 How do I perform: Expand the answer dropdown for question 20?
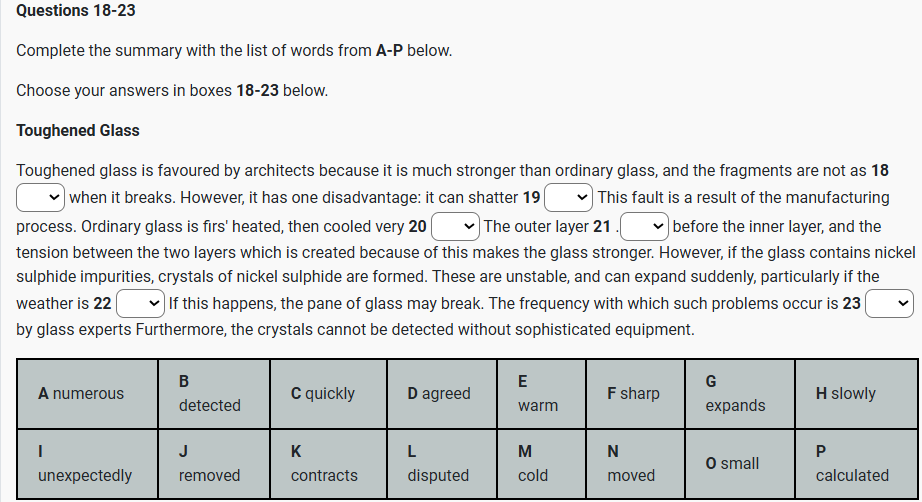click(455, 226)
